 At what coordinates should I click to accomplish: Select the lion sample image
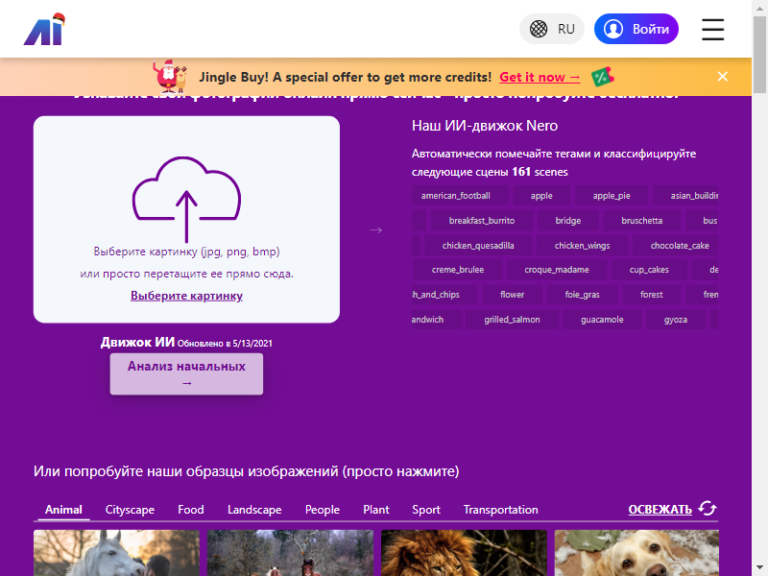point(464,552)
